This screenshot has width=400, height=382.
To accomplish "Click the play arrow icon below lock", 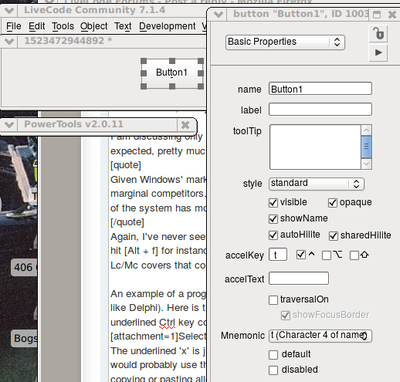I will click(x=378, y=53).
